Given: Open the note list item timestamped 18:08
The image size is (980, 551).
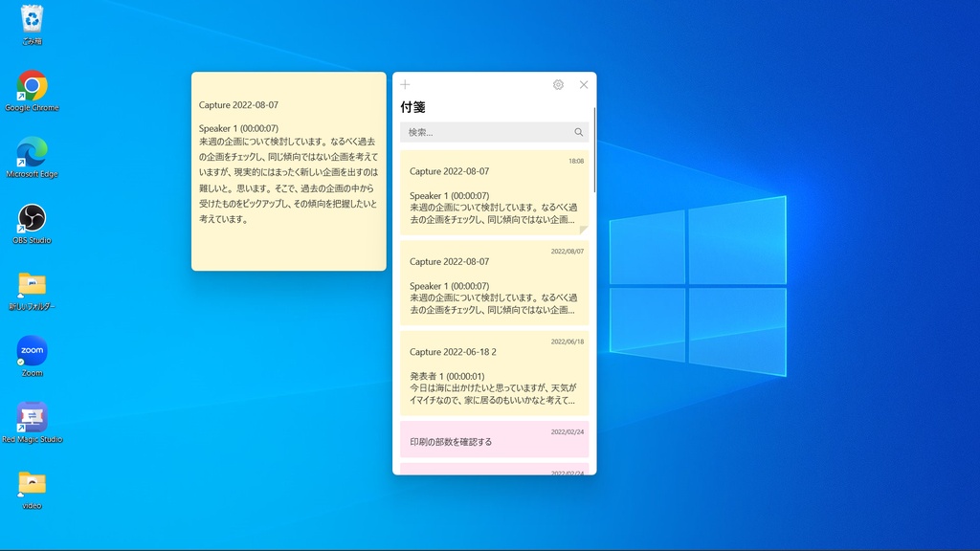Looking at the screenshot, I should pos(495,192).
